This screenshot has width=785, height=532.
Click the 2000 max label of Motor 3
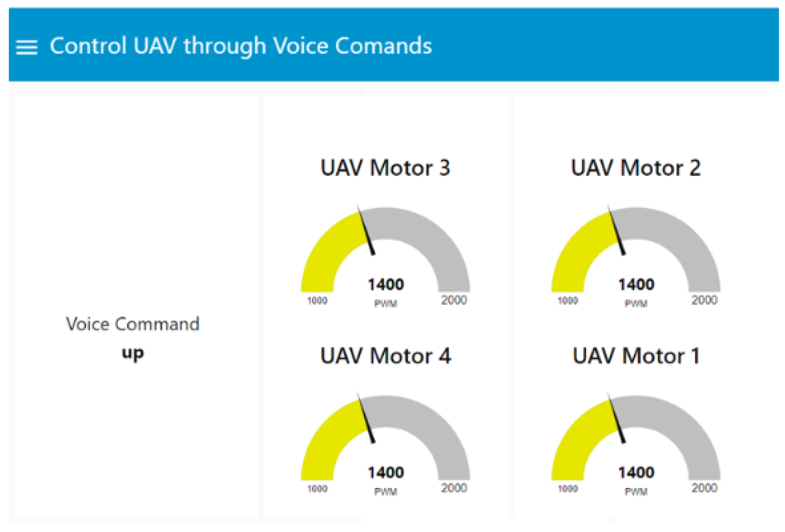pos(454,300)
